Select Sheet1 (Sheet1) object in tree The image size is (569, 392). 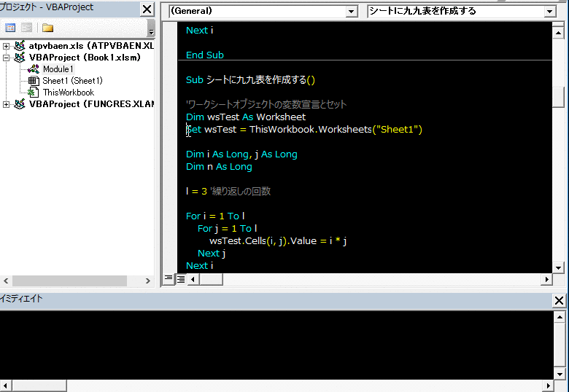pos(72,81)
